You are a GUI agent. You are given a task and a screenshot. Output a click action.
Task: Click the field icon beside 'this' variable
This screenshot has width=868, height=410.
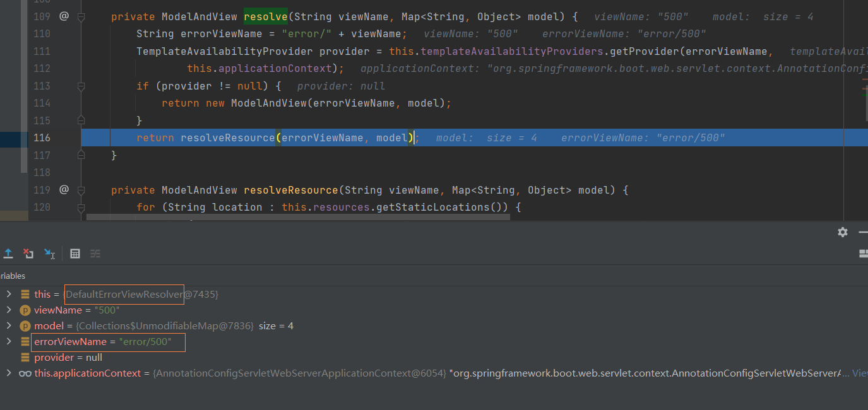pyautogui.click(x=25, y=295)
